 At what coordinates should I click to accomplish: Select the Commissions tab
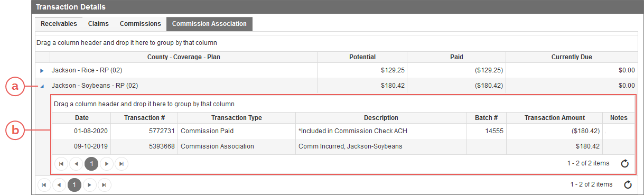pyautogui.click(x=140, y=24)
